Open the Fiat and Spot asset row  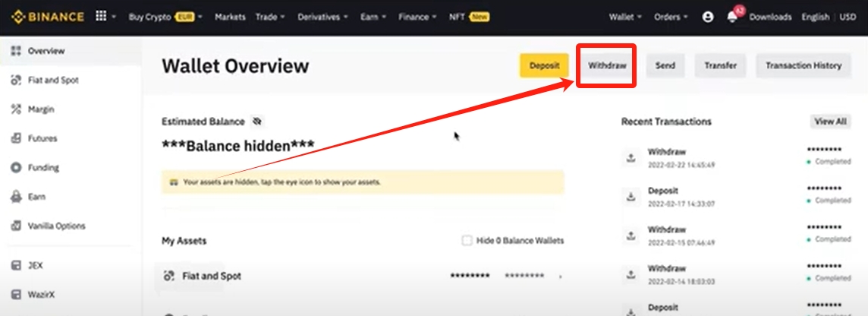(x=363, y=276)
